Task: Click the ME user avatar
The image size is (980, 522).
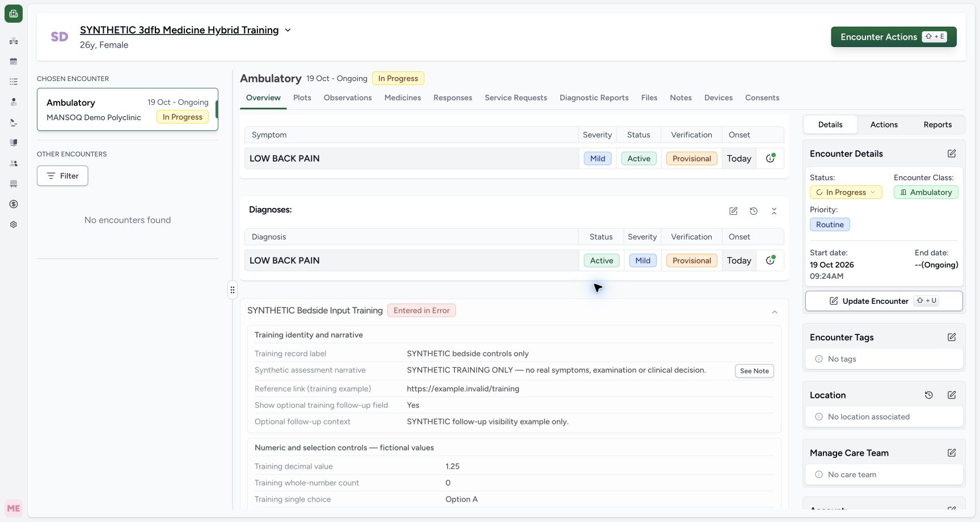Action: (x=14, y=508)
